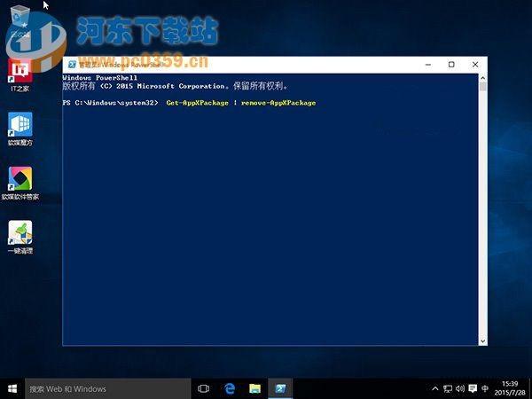
Task: Open the network status tray icon
Action: tap(448, 389)
